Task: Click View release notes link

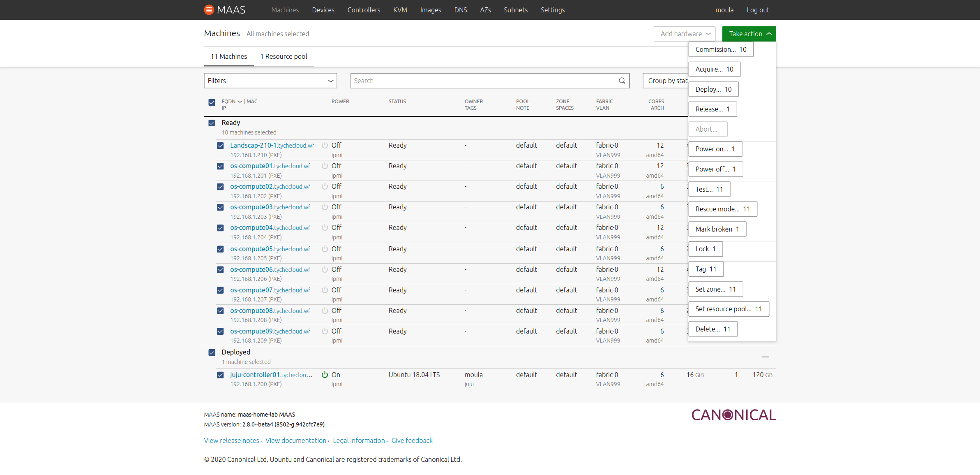Action: click(x=231, y=440)
